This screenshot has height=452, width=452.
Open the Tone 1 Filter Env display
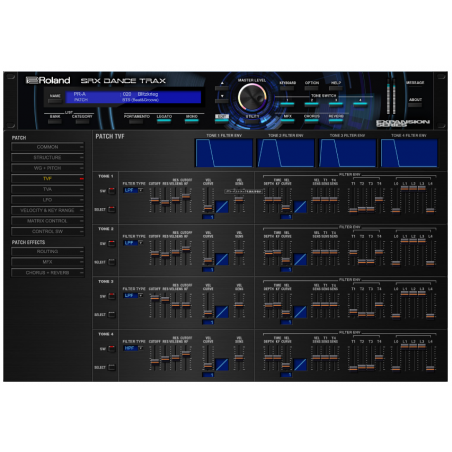(x=224, y=153)
